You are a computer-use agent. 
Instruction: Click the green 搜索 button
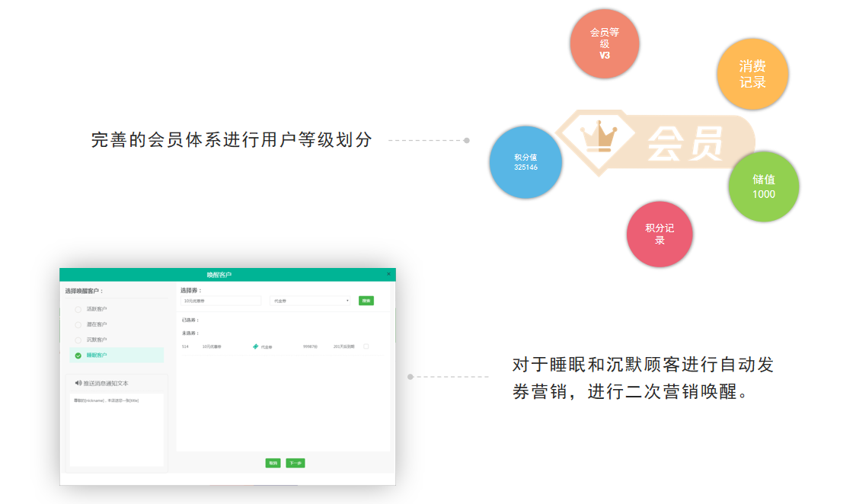(366, 301)
